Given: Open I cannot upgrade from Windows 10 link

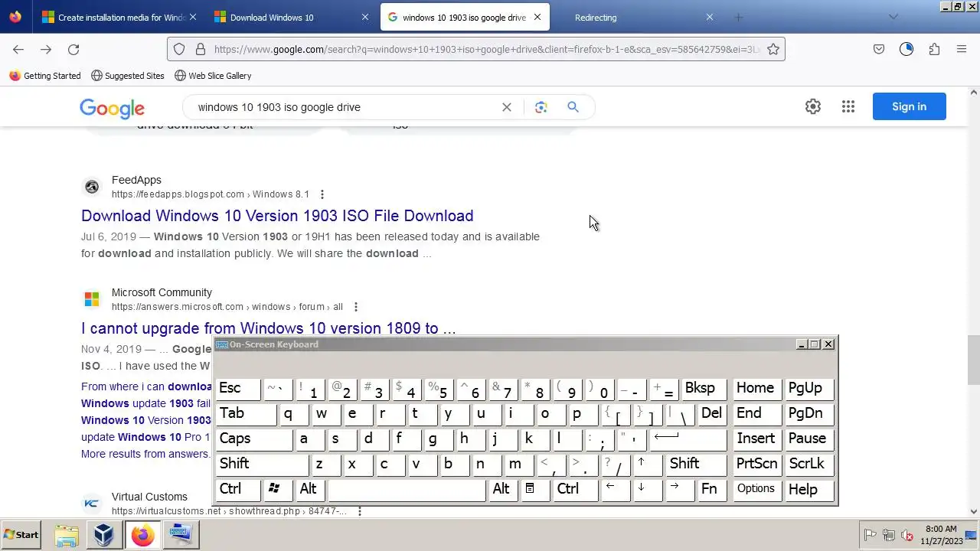Looking at the screenshot, I should 268,328.
